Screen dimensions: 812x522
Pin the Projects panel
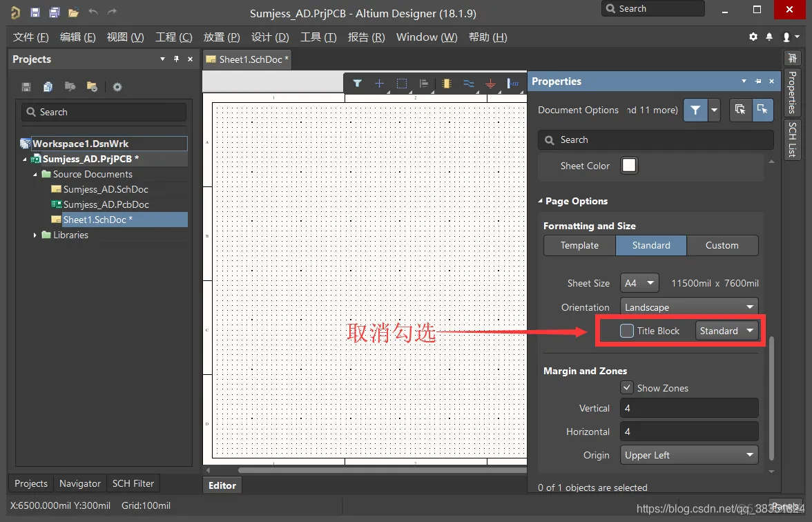pyautogui.click(x=176, y=59)
